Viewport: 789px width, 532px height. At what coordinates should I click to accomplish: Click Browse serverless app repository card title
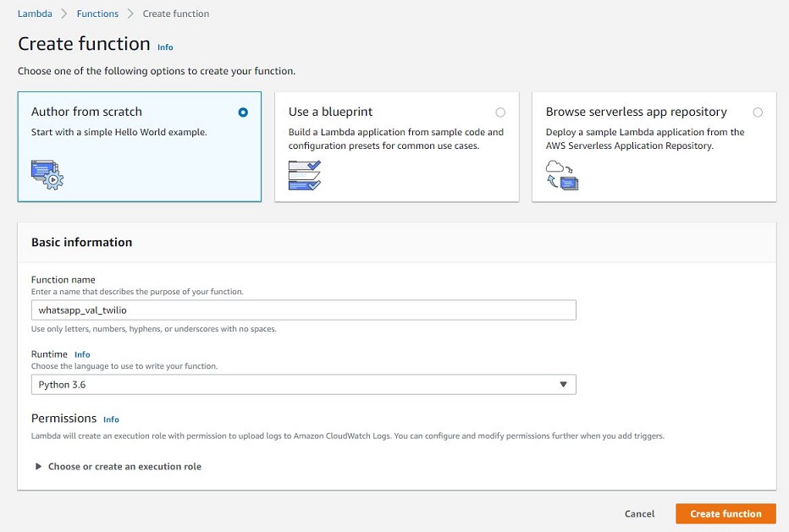coord(637,112)
